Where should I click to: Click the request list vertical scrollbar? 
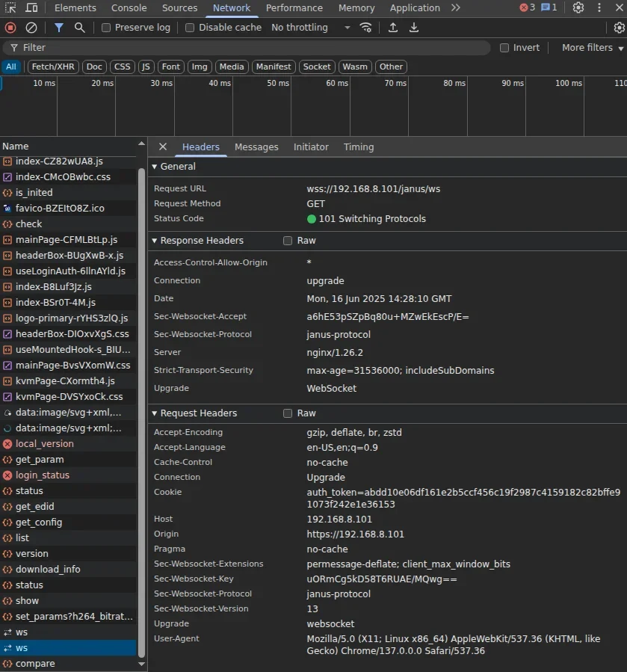tap(142, 413)
